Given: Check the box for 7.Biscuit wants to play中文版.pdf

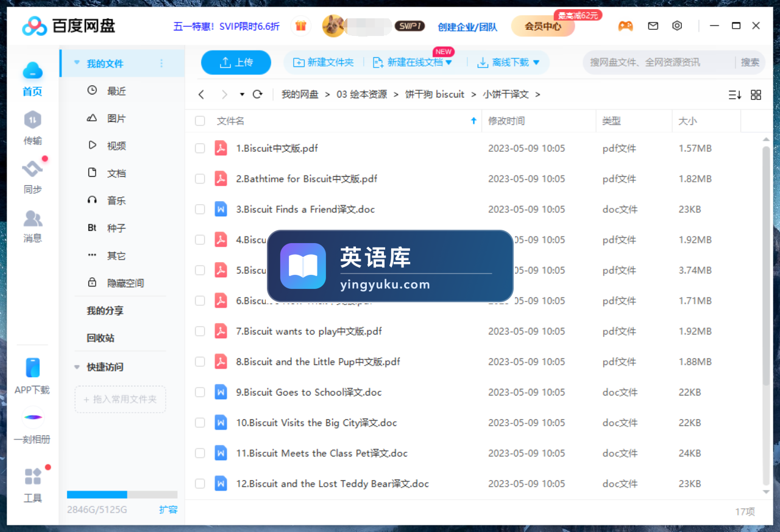Looking at the screenshot, I should [x=200, y=331].
